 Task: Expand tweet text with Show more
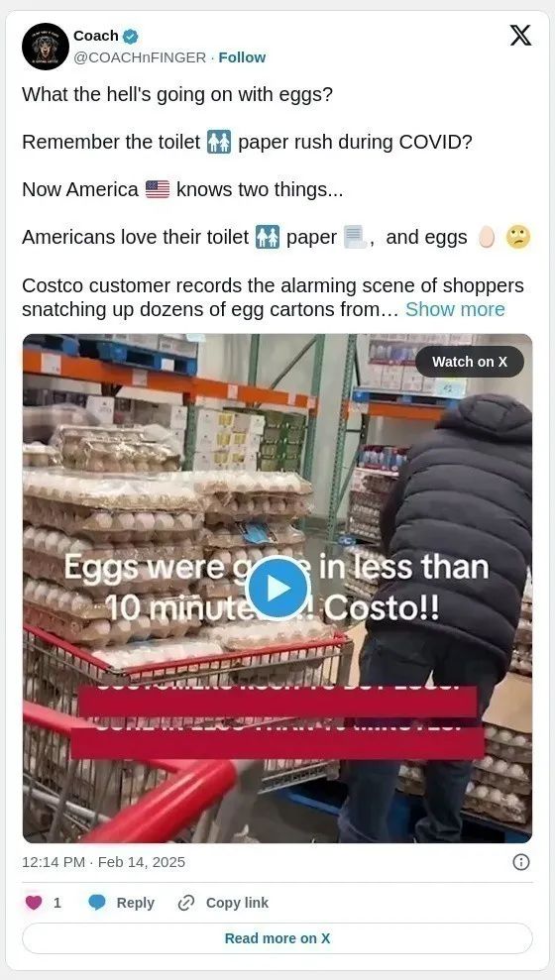coord(455,309)
